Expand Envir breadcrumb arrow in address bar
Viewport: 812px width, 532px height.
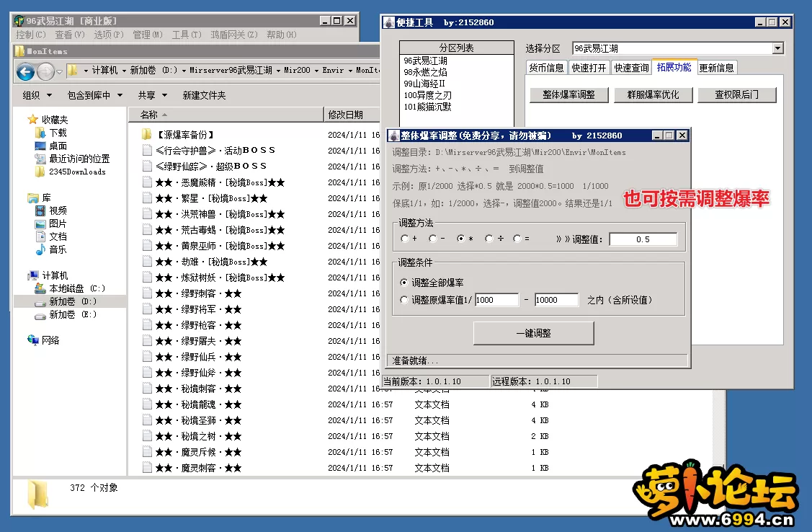[350, 71]
